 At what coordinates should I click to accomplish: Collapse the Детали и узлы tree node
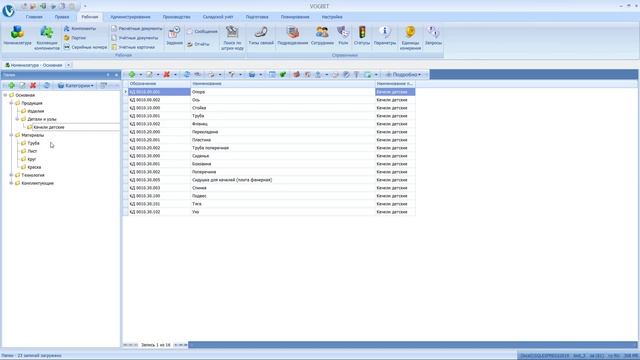pos(17,119)
